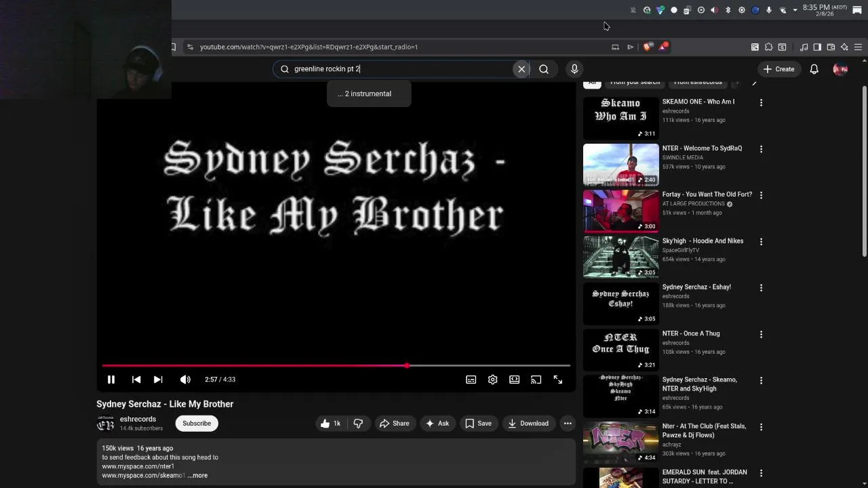This screenshot has width=868, height=488.
Task: Search with your voice microphone button
Action: 574,69
